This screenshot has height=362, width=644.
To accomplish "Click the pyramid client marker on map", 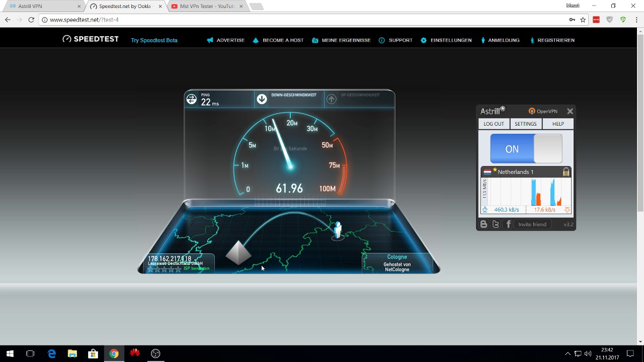I will click(238, 252).
